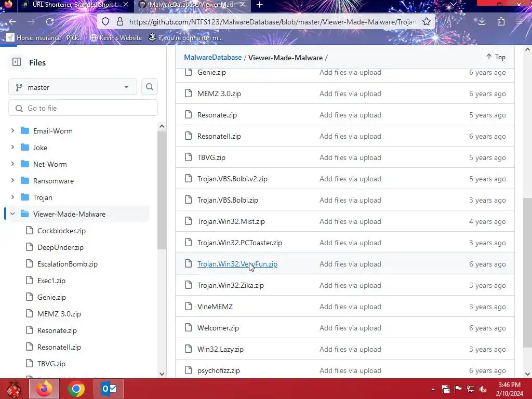Screen dimensions: 532x399
Task: Open Trojan.Win32.PCToaster.zip in the list
Action: 240,243
